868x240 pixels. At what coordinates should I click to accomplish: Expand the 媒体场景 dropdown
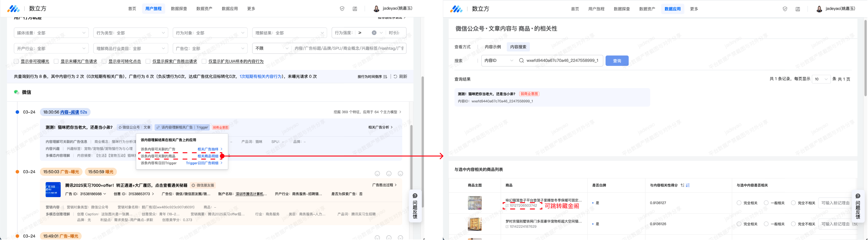pos(51,33)
